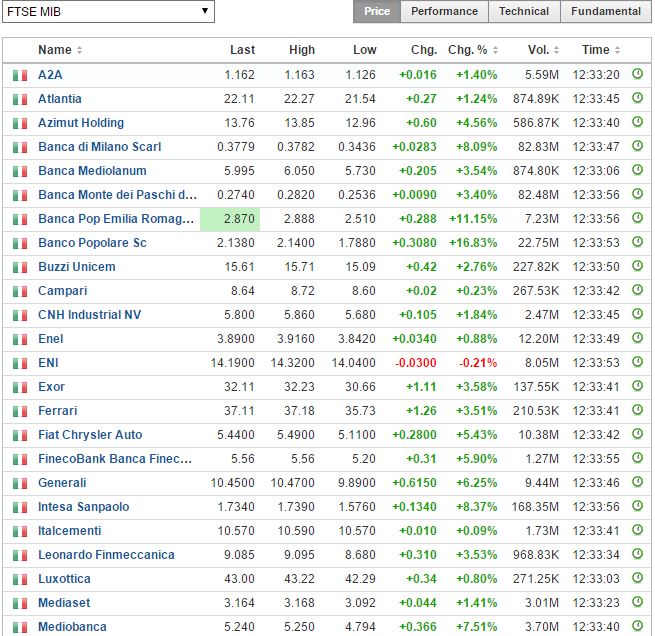655x636 pixels.
Task: Open the Banco Popolare Sc link
Action: (x=92, y=243)
